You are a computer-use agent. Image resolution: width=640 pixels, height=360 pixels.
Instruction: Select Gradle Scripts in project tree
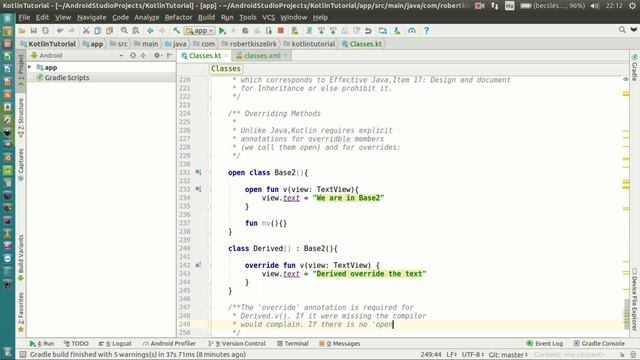pos(63,78)
